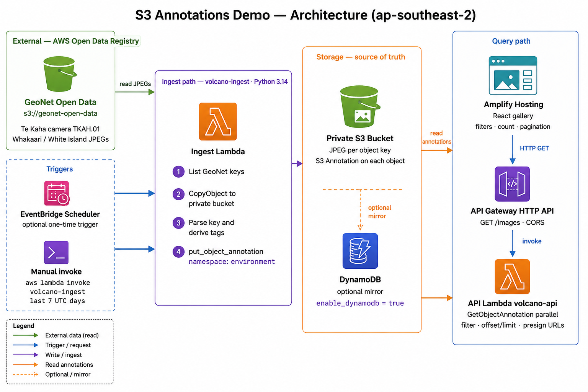
Task: Click the read annotations arrow label
Action: 436,137
